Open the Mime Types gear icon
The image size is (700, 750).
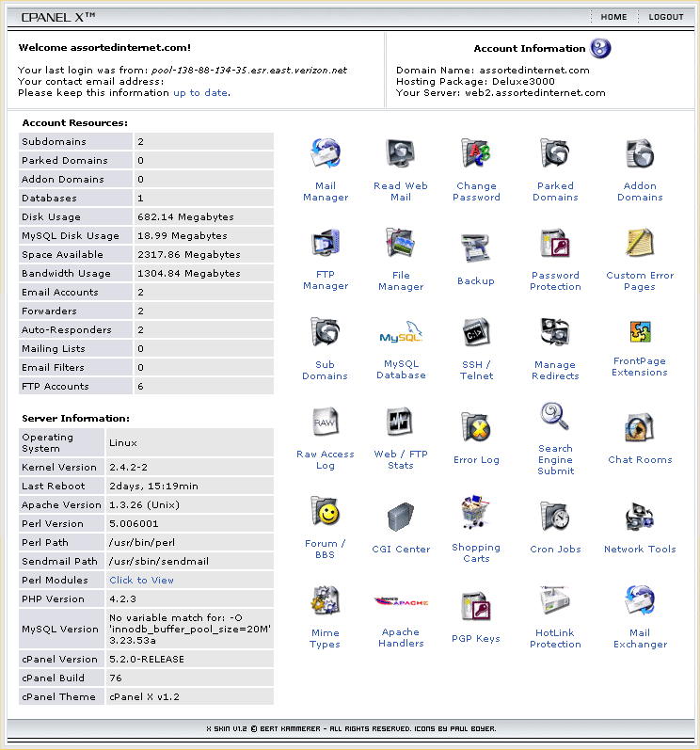326,600
